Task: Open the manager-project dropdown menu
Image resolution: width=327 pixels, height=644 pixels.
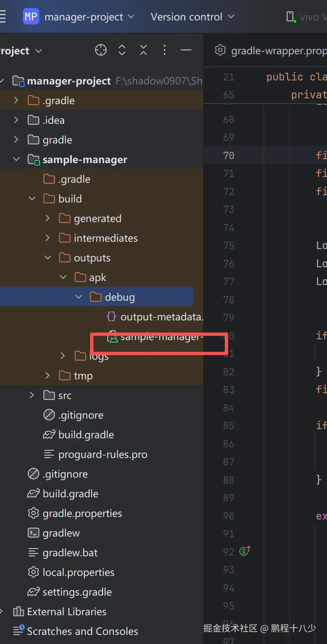Action: (x=90, y=17)
